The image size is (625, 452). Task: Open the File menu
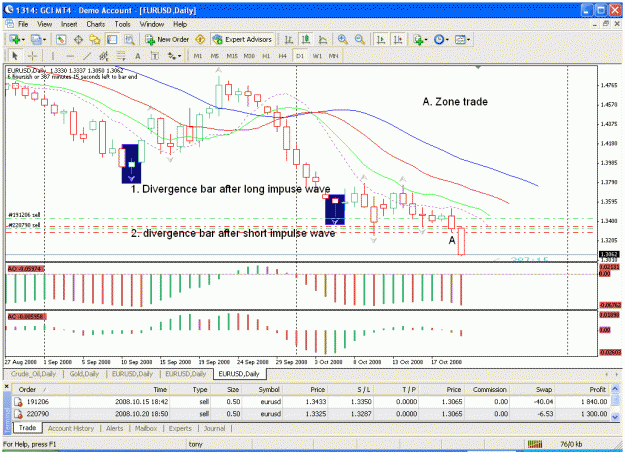click(x=23, y=24)
